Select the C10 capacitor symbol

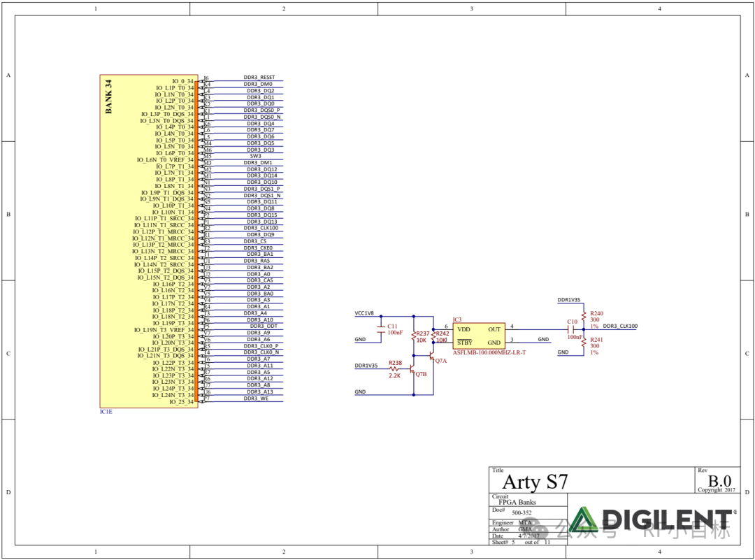click(x=571, y=330)
